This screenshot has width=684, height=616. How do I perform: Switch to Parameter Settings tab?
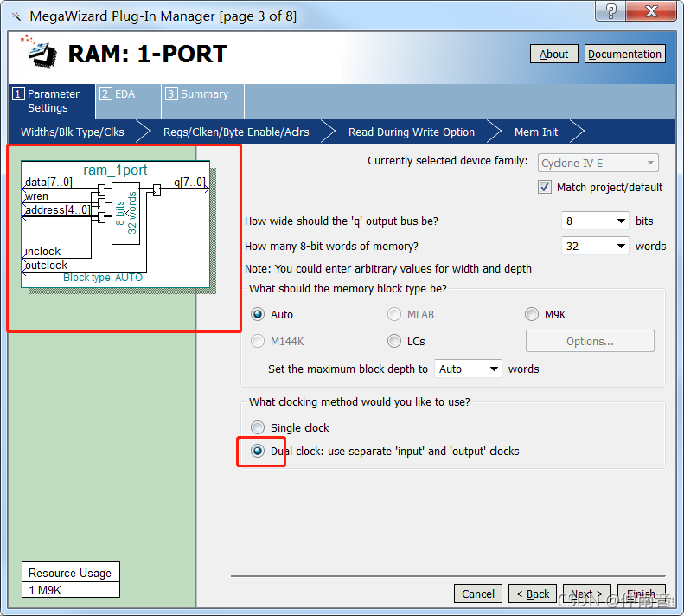pyautogui.click(x=52, y=101)
